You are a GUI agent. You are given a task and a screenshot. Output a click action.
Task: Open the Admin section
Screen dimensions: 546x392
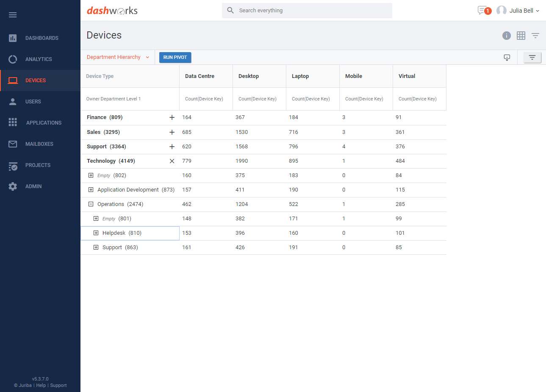(x=33, y=186)
